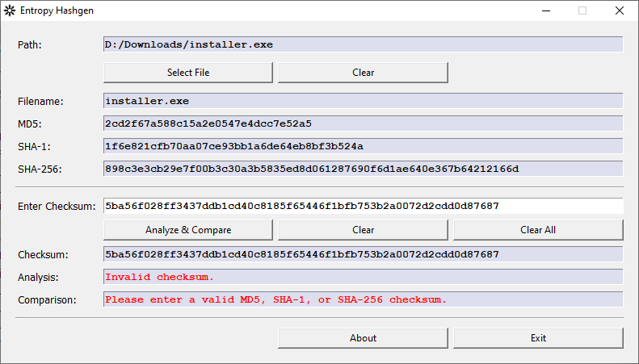Maximize the Entropy Hashgen window
This screenshot has height=364, width=639.
click(x=582, y=11)
